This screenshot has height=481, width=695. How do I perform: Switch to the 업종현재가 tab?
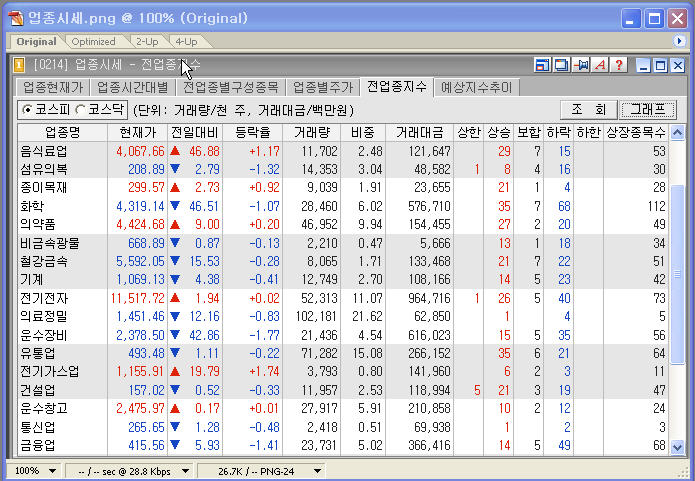[x=53, y=87]
